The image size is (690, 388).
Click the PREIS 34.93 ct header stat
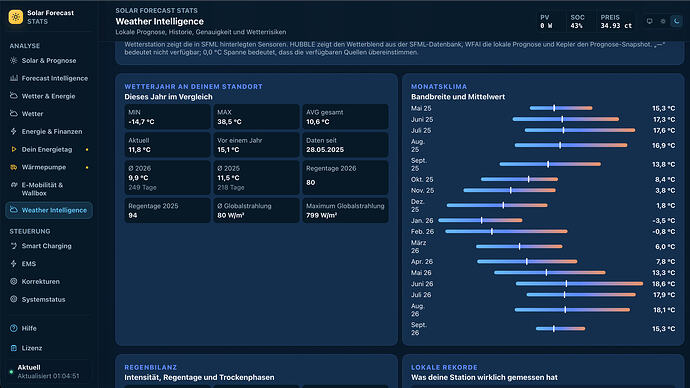(616, 22)
